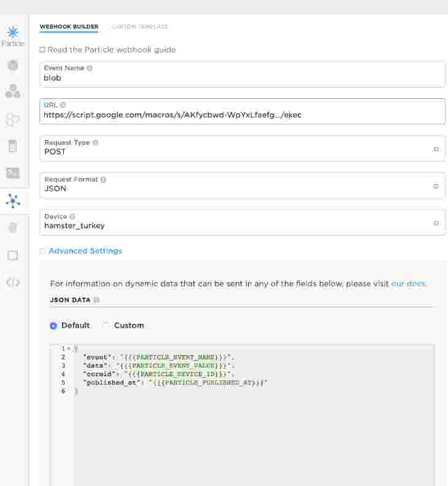Collapse the Advanced Settings section
Viewport: 448px width, 486px height.
coord(85,251)
